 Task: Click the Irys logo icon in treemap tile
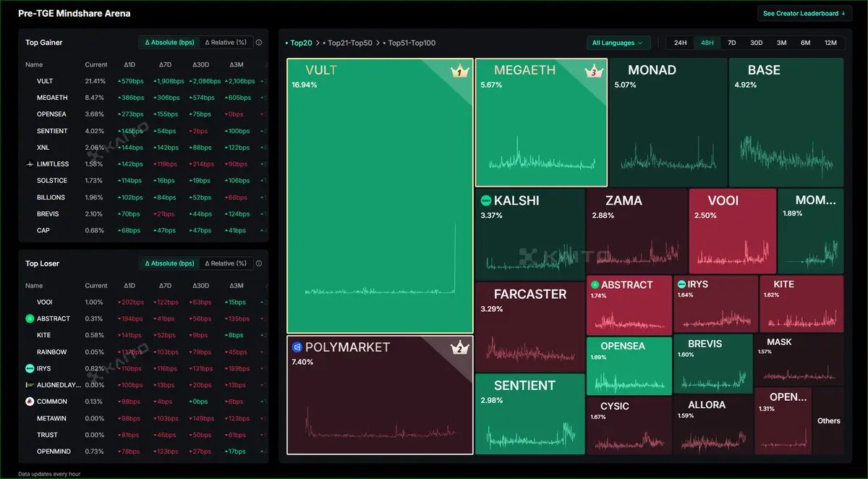coord(681,284)
